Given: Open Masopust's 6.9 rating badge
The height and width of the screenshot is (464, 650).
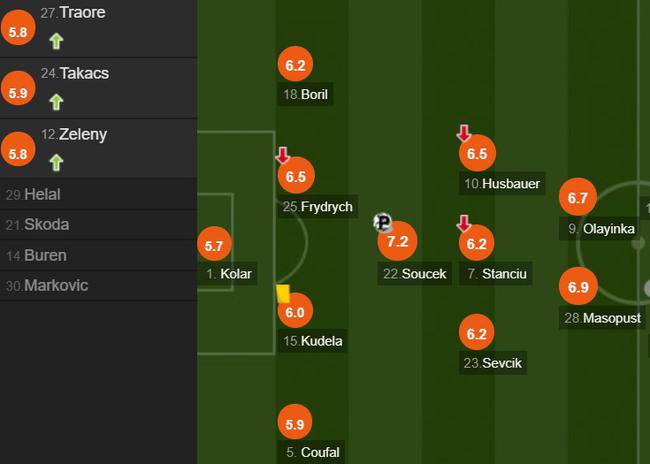Looking at the screenshot, I should coord(578,287).
